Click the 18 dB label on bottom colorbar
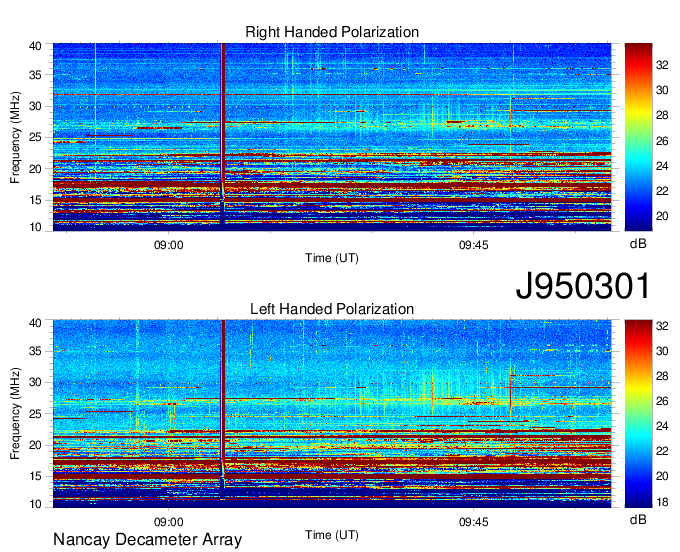680x552 pixels. [x=662, y=502]
